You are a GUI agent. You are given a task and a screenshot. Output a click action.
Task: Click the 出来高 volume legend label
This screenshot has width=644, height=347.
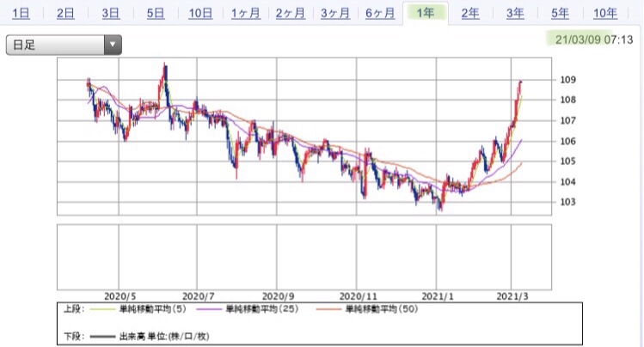(x=164, y=337)
